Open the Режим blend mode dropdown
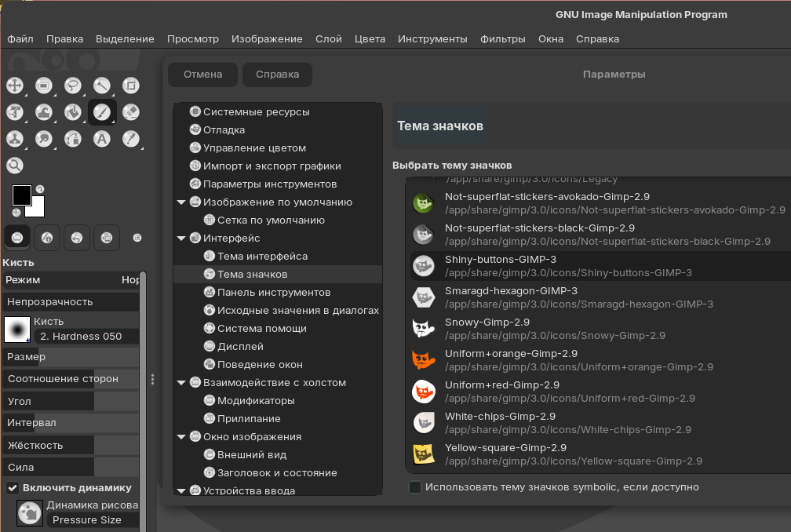Viewport: 791px width, 532px height. click(x=71, y=280)
